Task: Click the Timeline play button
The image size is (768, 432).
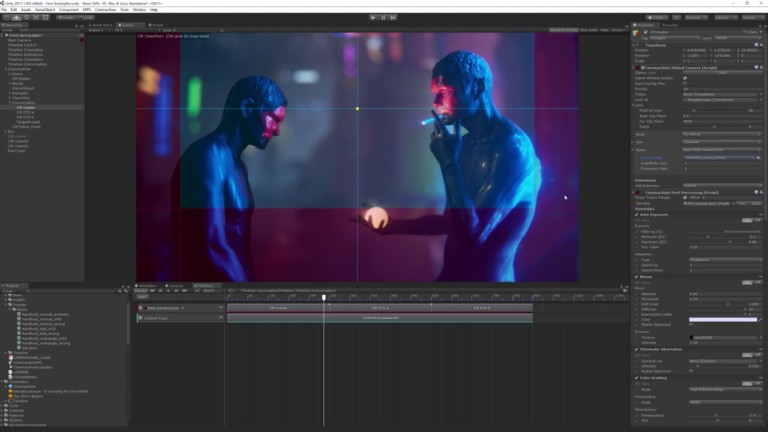Action: [x=168, y=291]
